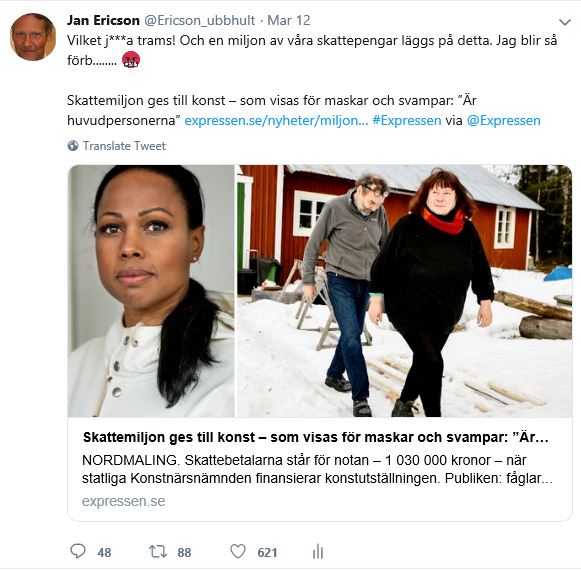
Task: Click the retweet arrows icon
Action: (x=158, y=551)
